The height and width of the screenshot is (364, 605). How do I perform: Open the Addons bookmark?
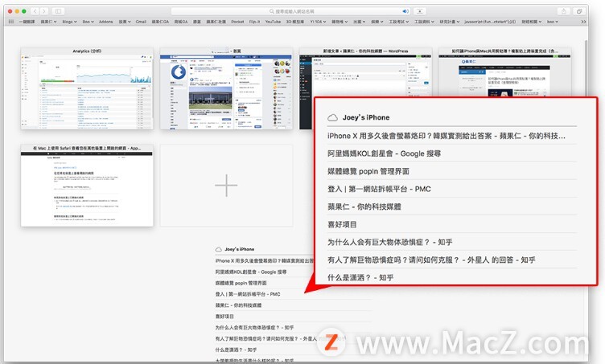coord(105,22)
